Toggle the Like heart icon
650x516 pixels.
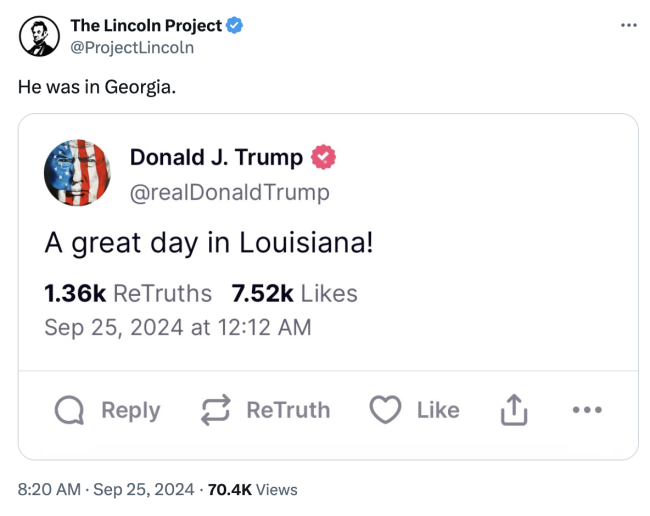(385, 410)
